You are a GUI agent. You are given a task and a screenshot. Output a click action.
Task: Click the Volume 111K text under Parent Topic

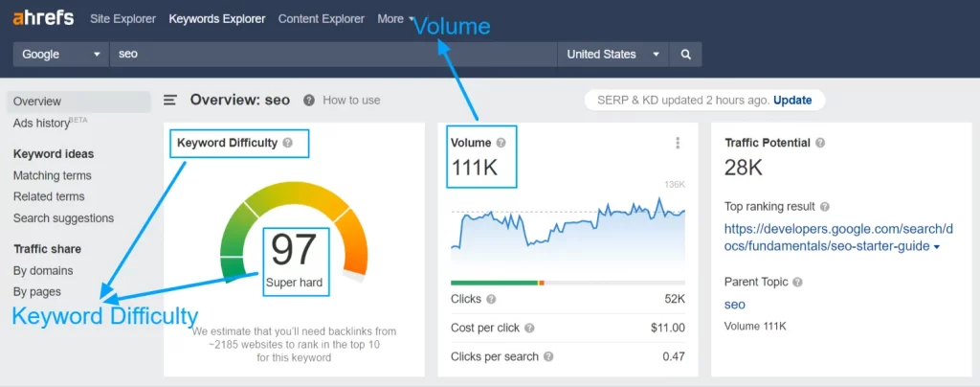click(x=756, y=327)
